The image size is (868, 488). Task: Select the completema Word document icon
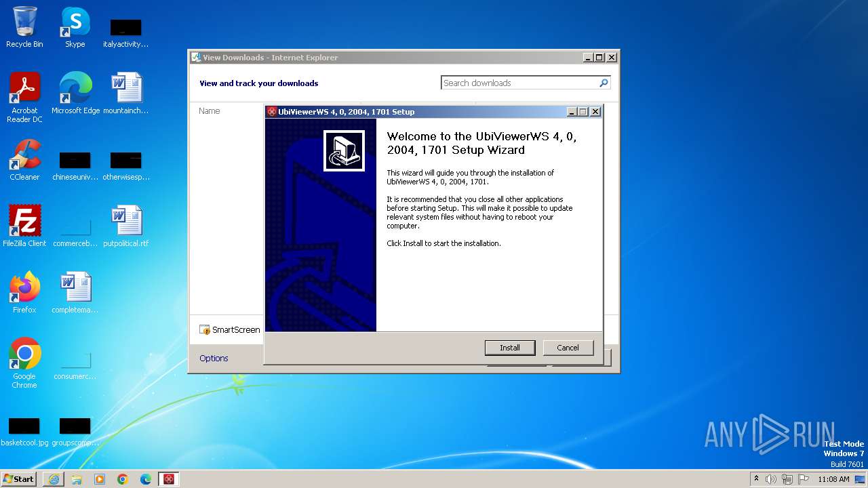coord(75,292)
